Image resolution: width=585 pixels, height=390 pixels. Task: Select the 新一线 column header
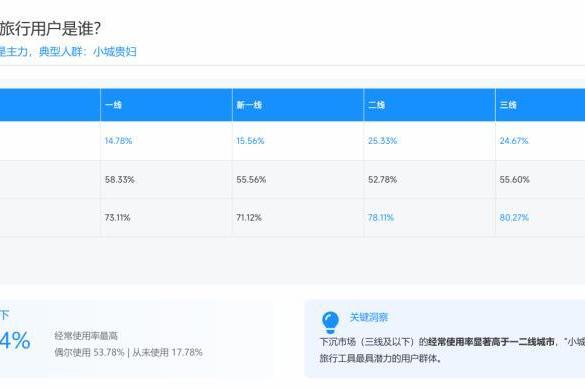[x=298, y=105]
